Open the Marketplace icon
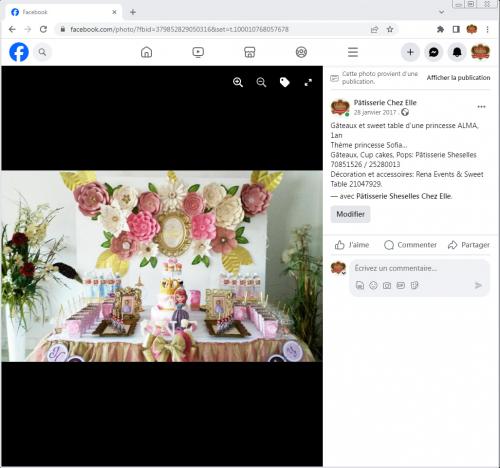 tap(250, 52)
